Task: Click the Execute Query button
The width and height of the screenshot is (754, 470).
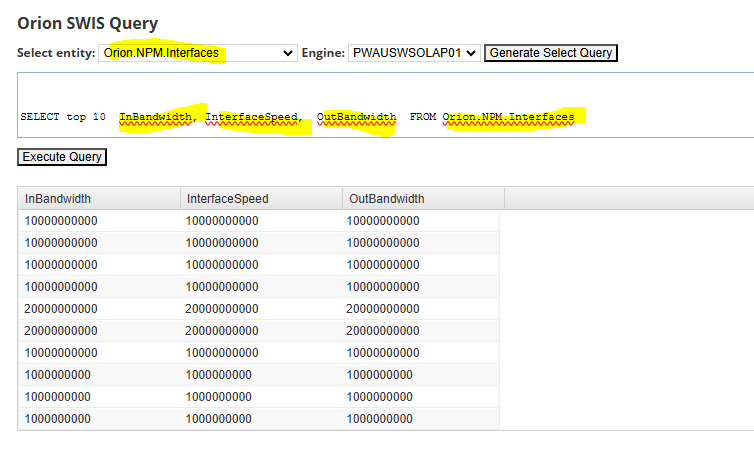Action: click(x=62, y=157)
